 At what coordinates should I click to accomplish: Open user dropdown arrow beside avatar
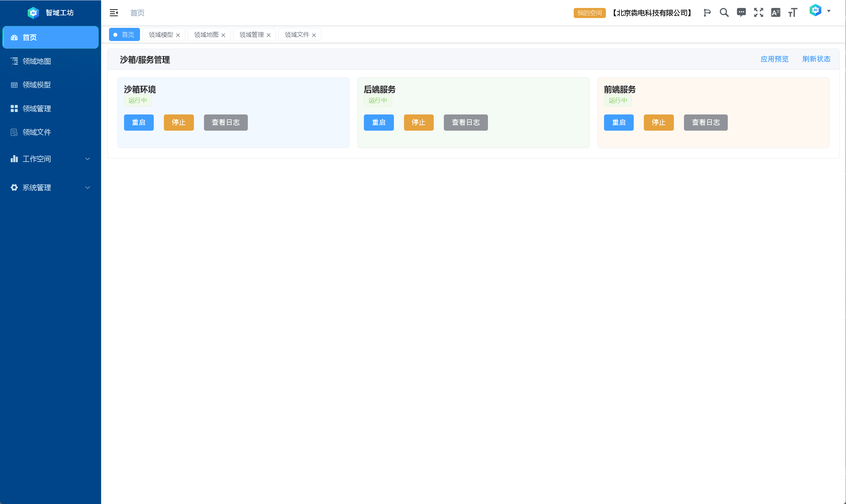[x=829, y=11]
